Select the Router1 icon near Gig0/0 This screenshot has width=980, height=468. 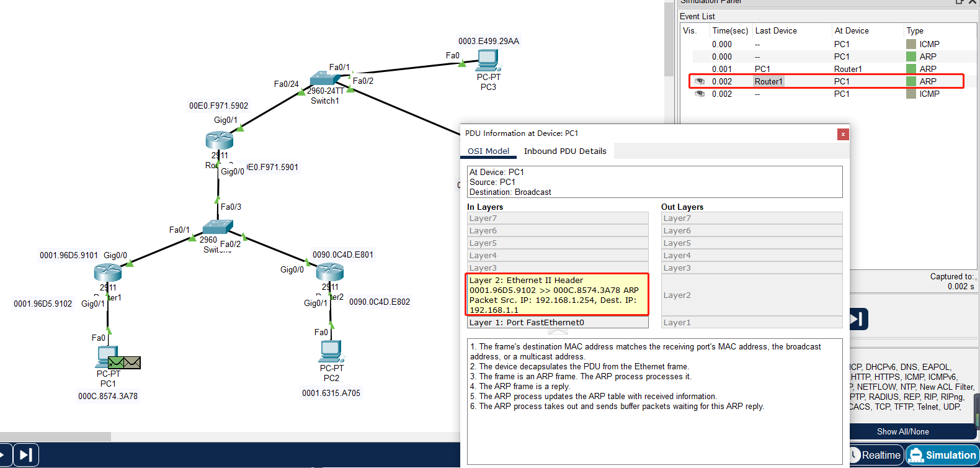(108, 272)
